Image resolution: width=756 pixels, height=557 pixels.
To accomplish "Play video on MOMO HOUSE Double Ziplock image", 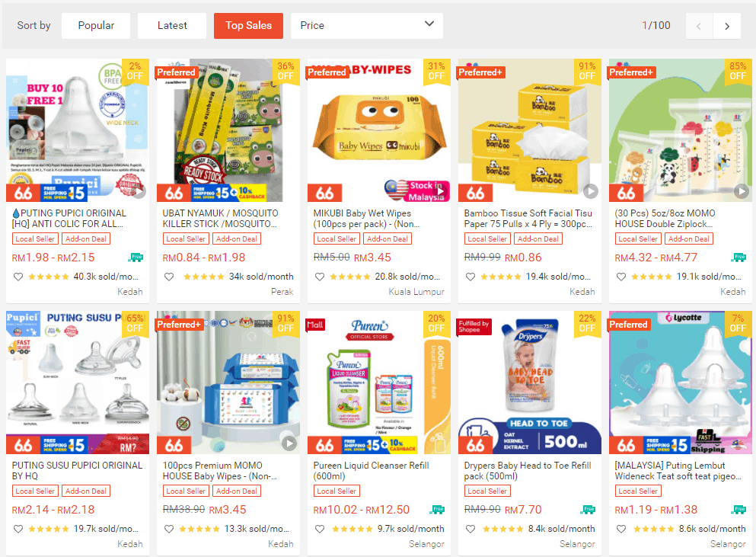I will [x=741, y=191].
